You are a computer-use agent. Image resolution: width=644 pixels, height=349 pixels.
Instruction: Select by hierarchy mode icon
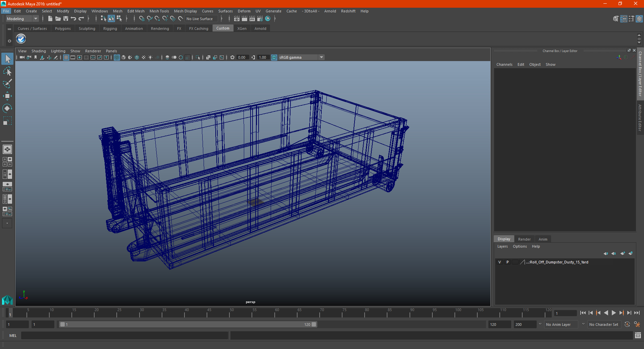click(103, 19)
